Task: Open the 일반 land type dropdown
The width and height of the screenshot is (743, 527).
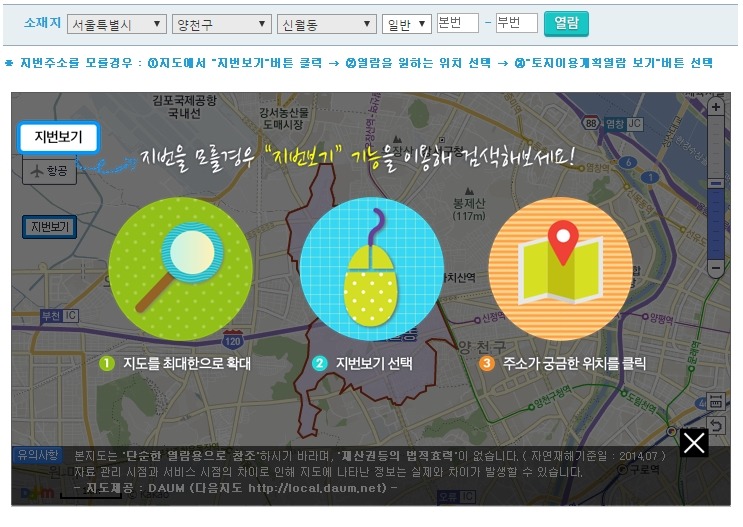Action: point(407,24)
